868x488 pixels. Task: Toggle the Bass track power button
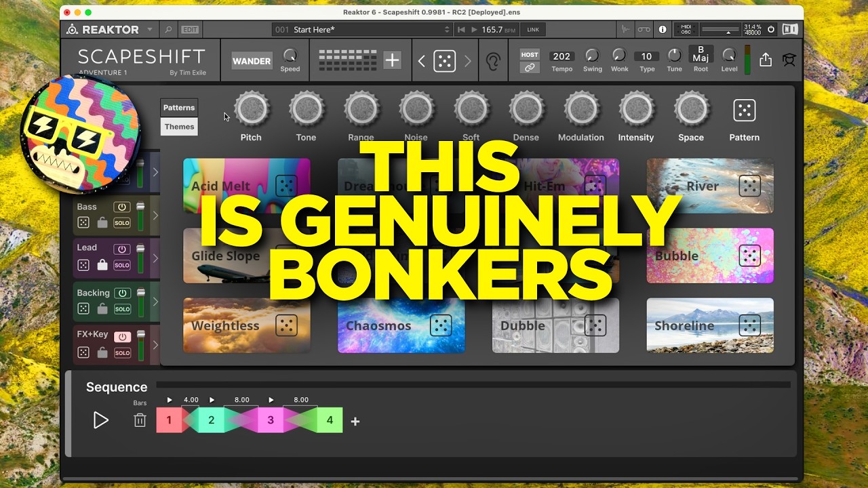[x=122, y=207]
